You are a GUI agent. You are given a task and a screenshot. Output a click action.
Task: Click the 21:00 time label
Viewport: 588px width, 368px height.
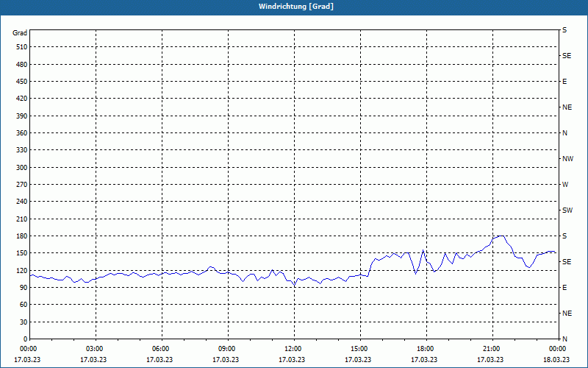[x=492, y=349]
